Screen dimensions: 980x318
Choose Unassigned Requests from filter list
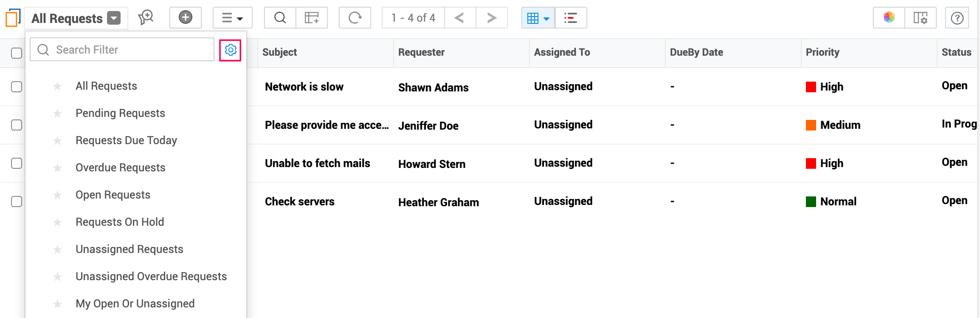(129, 249)
